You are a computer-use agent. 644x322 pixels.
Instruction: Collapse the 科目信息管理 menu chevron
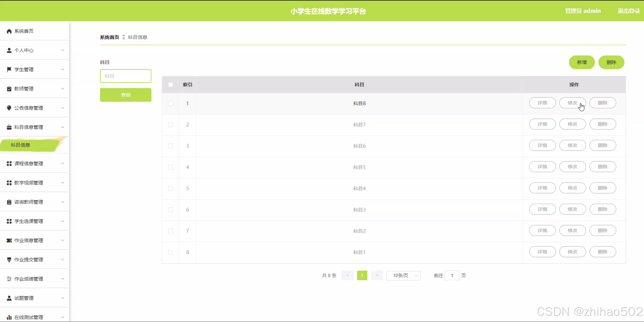(62, 127)
